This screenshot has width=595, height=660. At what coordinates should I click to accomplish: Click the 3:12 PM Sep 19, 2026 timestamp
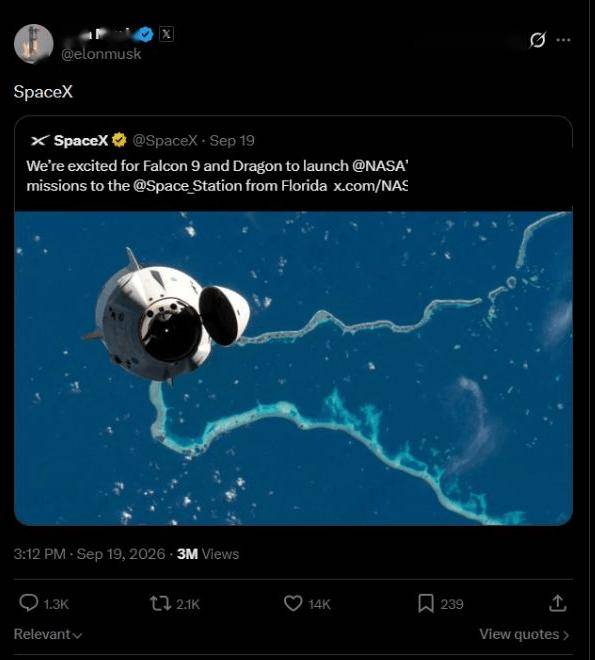click(x=89, y=554)
